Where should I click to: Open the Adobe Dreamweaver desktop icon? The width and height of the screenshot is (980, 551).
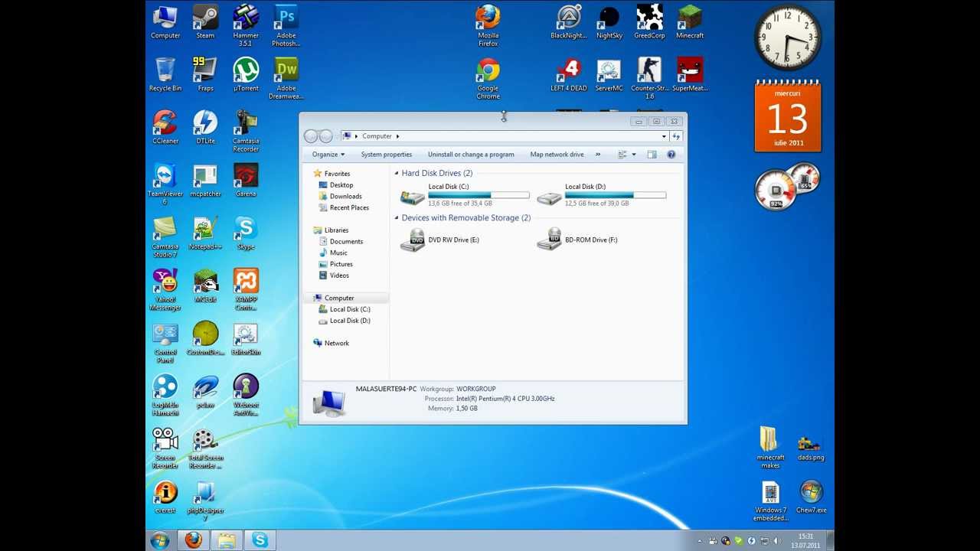[x=286, y=78]
